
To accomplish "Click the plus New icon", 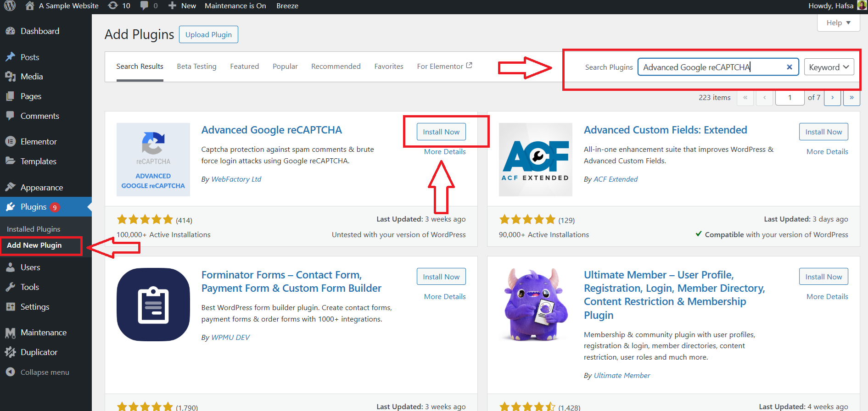I will (172, 6).
